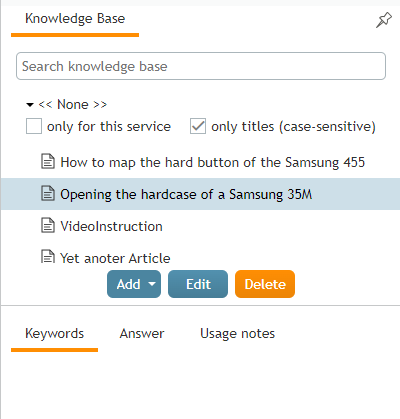The width and height of the screenshot is (400, 419).
Task: Select the << None >> category label
Action: pyautogui.click(x=73, y=104)
